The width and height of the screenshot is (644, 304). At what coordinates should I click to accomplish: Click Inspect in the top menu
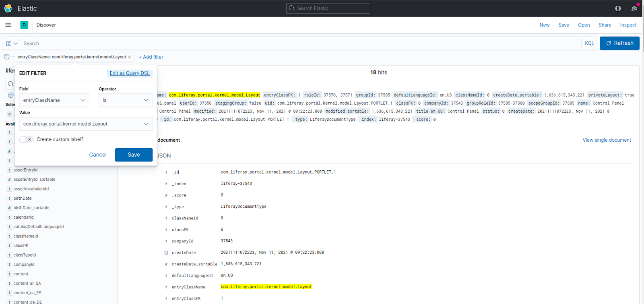click(x=628, y=25)
